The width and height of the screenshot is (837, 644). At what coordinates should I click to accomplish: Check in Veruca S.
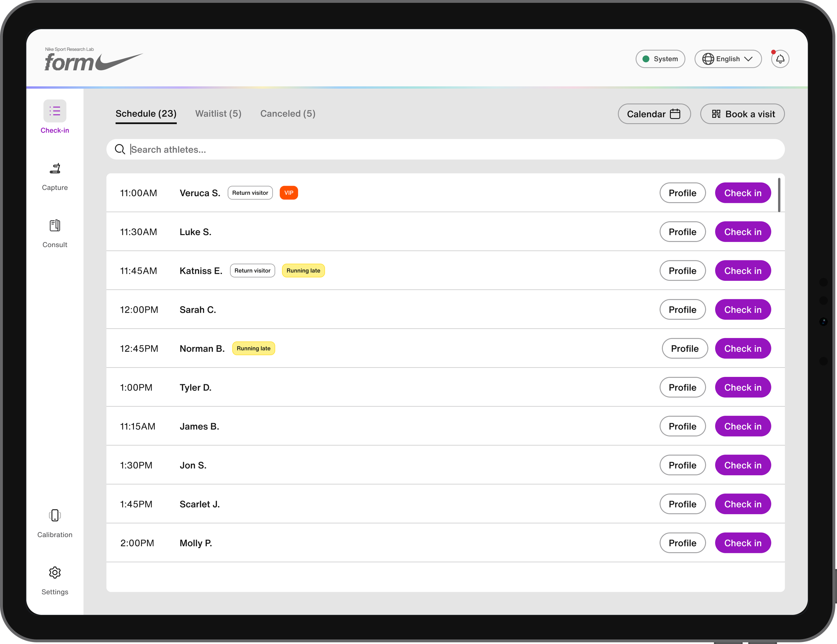pos(743,193)
